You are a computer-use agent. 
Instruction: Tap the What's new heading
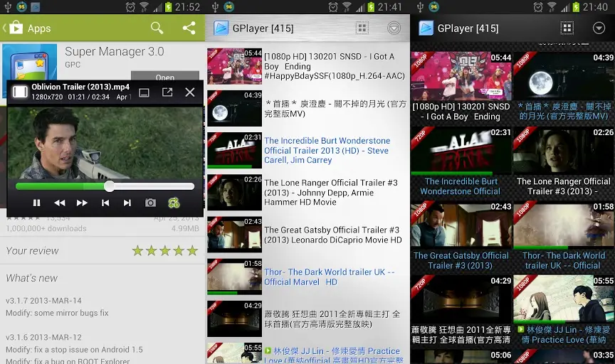pos(32,278)
